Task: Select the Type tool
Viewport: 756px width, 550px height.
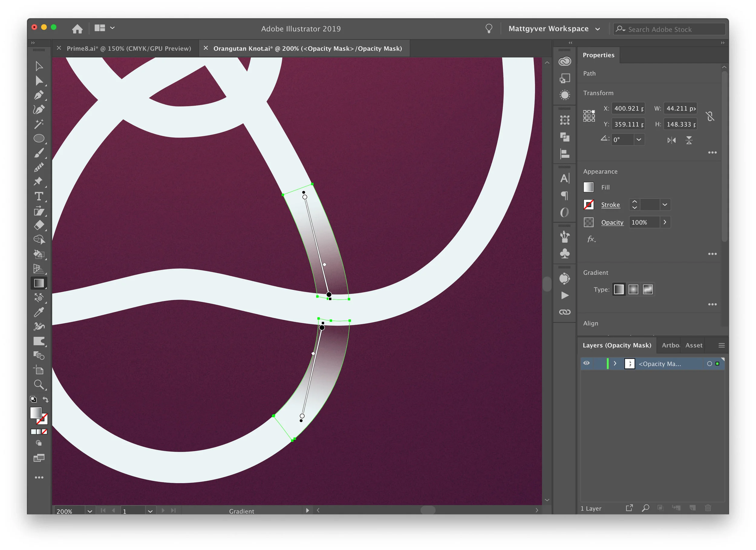Action: [x=39, y=196]
